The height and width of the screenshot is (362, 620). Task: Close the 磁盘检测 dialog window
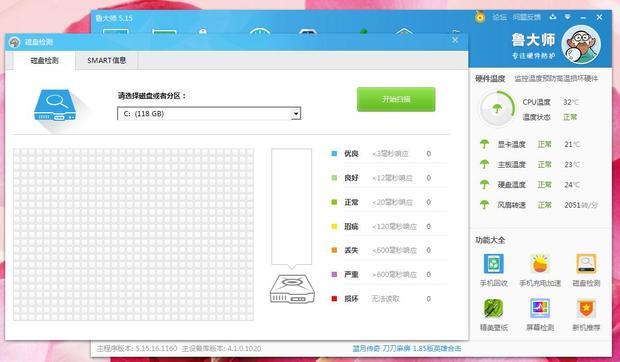click(x=455, y=40)
